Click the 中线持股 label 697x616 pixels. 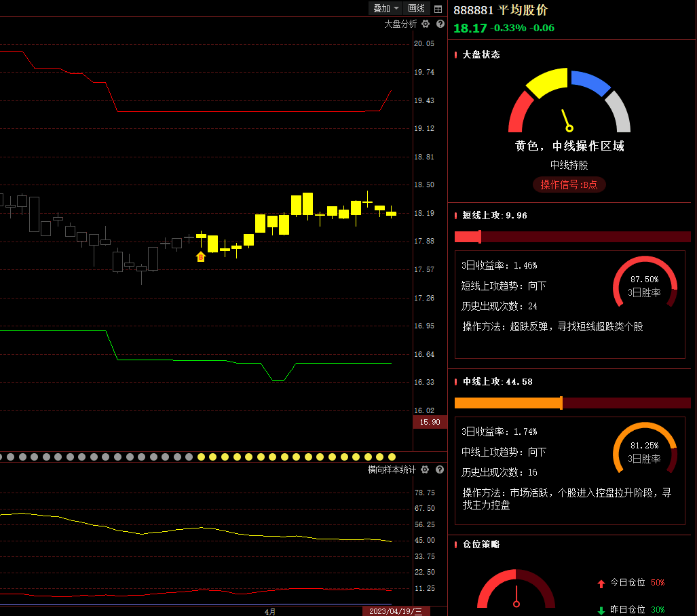(569, 165)
